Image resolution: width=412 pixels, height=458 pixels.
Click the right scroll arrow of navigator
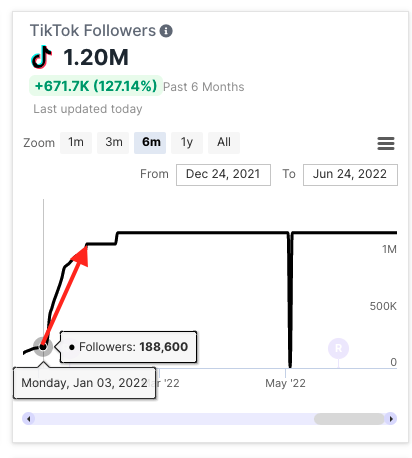click(x=391, y=419)
